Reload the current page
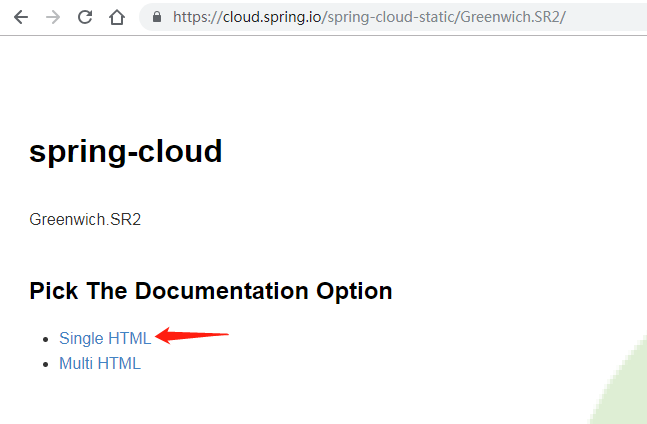Screen dimensions: 647x424 [x=85, y=17]
